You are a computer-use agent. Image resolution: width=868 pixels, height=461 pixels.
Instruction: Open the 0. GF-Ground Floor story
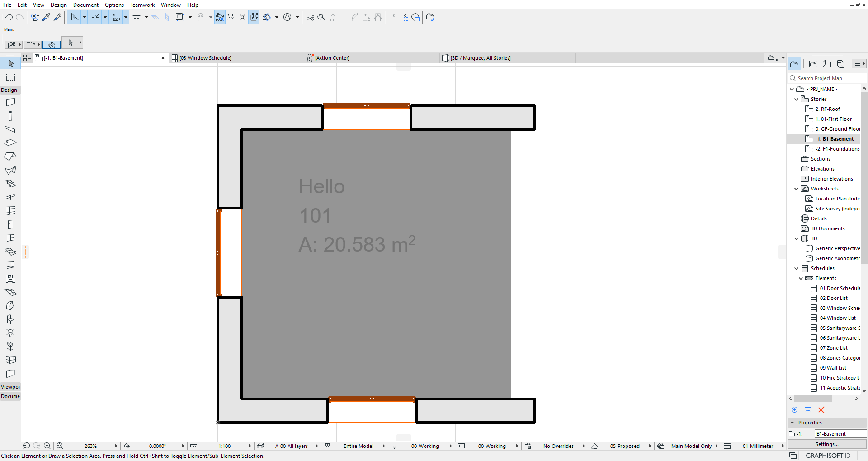pyautogui.click(x=833, y=129)
